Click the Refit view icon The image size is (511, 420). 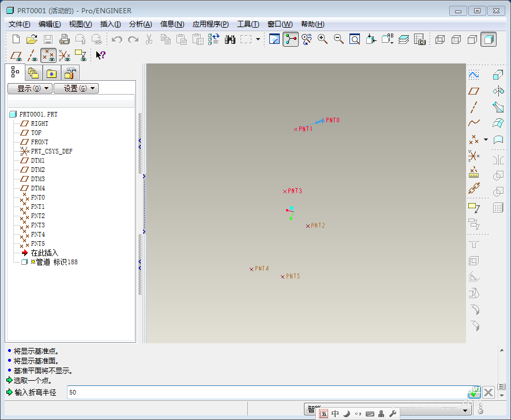tap(355, 39)
